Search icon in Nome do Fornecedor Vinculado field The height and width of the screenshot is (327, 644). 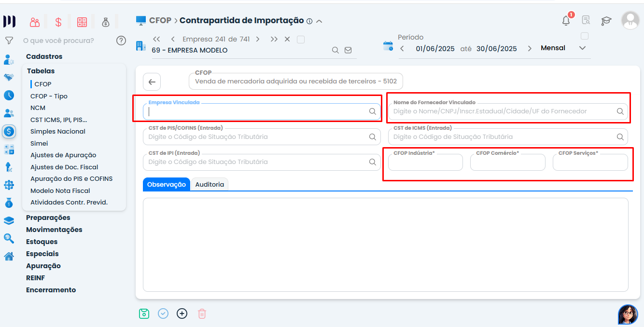620,111
